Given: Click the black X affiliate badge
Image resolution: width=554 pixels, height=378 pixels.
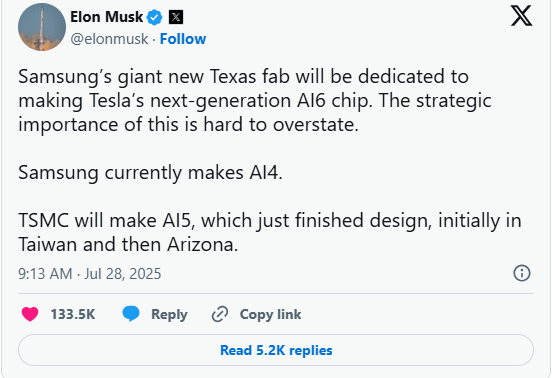Looking at the screenshot, I should (x=176, y=17).
